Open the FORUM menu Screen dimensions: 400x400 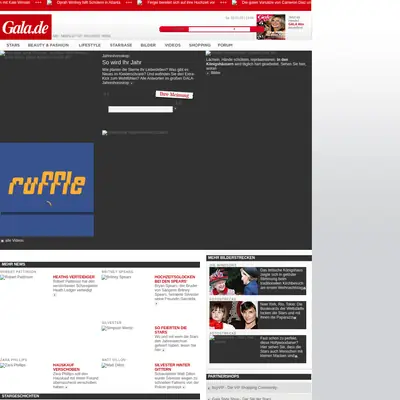225,45
